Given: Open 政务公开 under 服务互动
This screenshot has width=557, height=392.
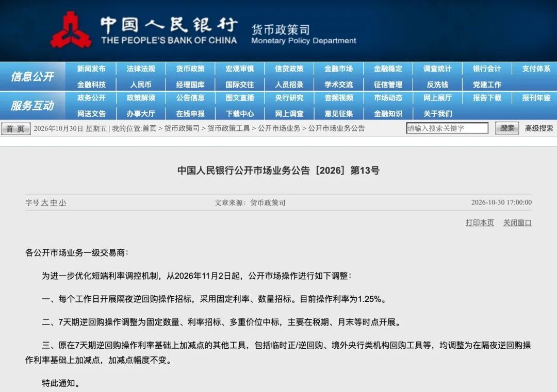Looking at the screenshot, I should [x=91, y=98].
